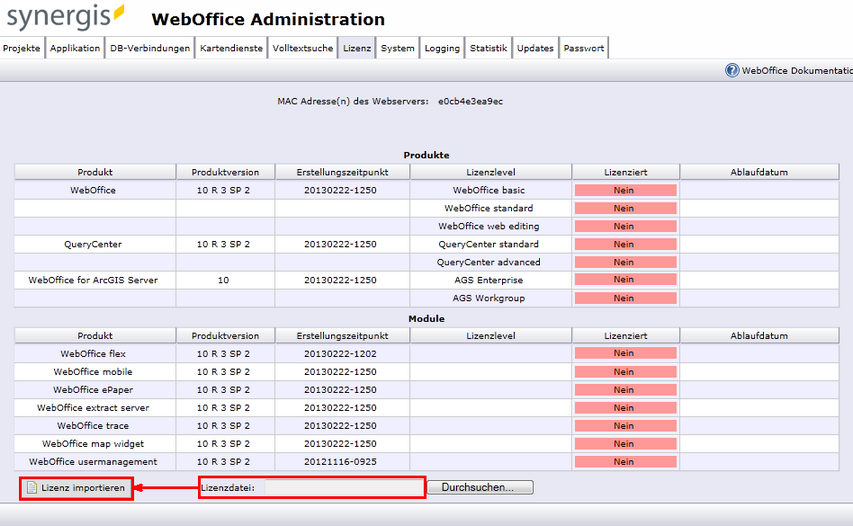Click Ablaufdatum header in Produkte table
This screenshot has width=853, height=526.
(x=759, y=172)
